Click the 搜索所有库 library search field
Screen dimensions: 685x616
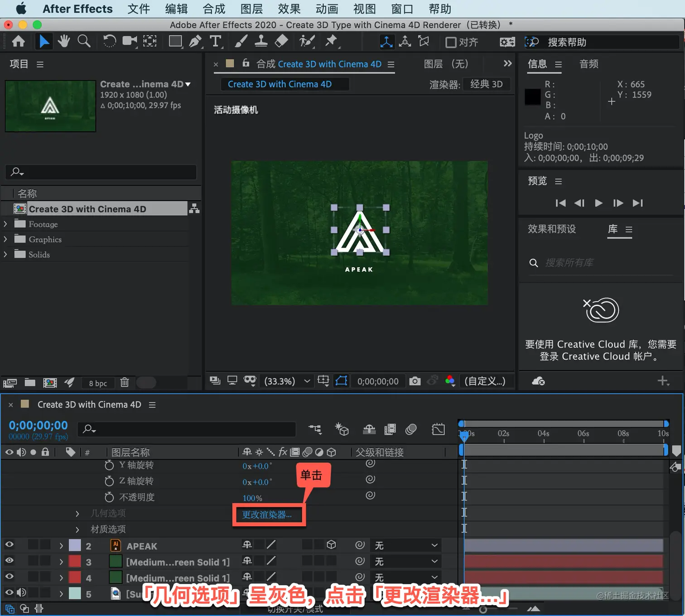coord(601,263)
